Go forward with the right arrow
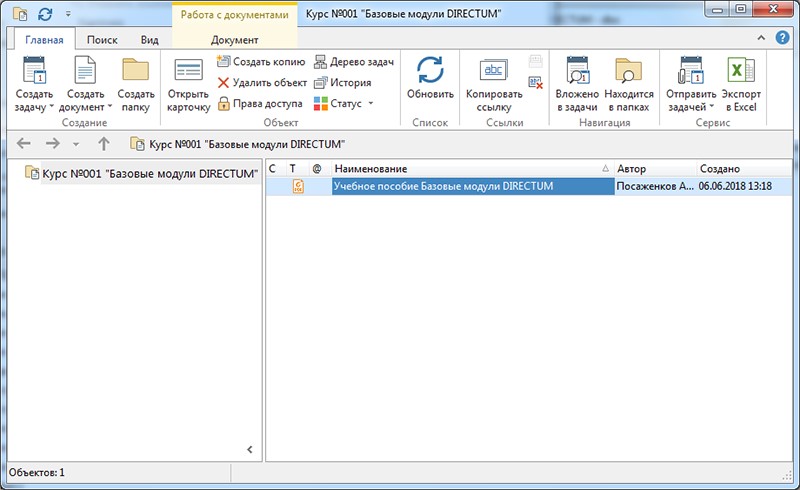This screenshot has height=490, width=800. point(53,143)
